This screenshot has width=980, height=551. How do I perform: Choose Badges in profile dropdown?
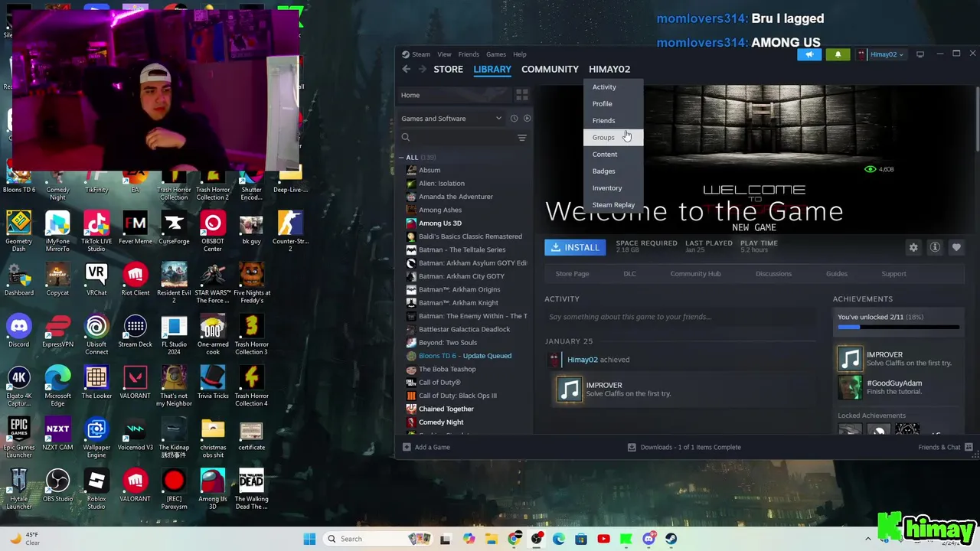pos(603,171)
